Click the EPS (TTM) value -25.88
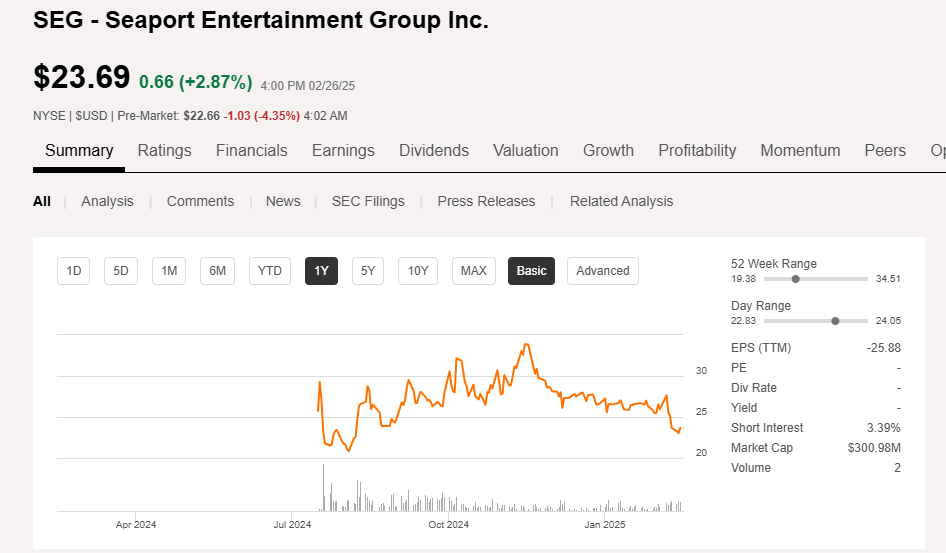 click(884, 348)
